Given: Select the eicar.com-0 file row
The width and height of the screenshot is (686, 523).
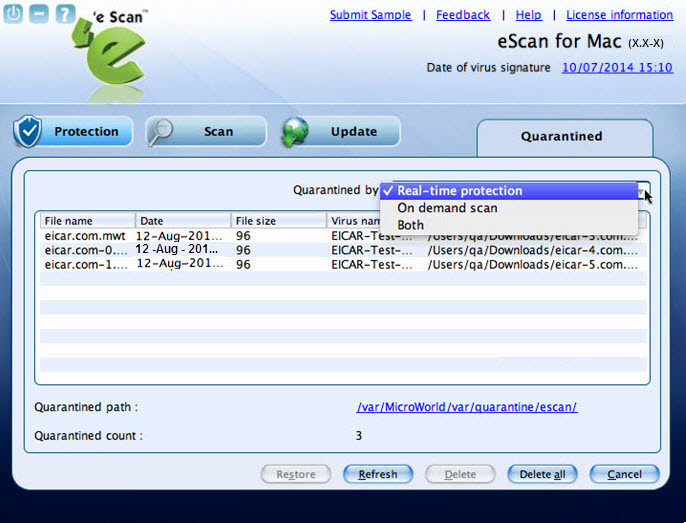Looking at the screenshot, I should click(x=343, y=250).
